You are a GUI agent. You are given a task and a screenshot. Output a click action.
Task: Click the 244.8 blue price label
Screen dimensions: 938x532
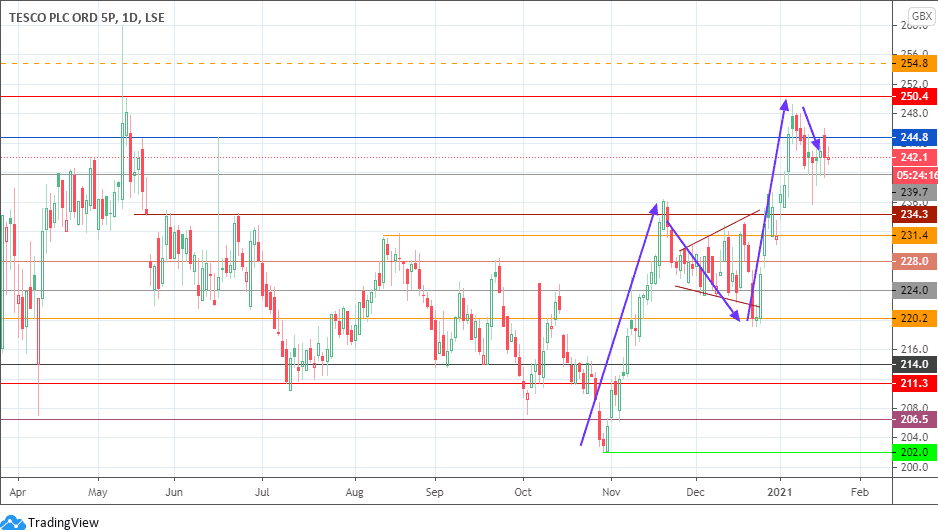(x=914, y=138)
